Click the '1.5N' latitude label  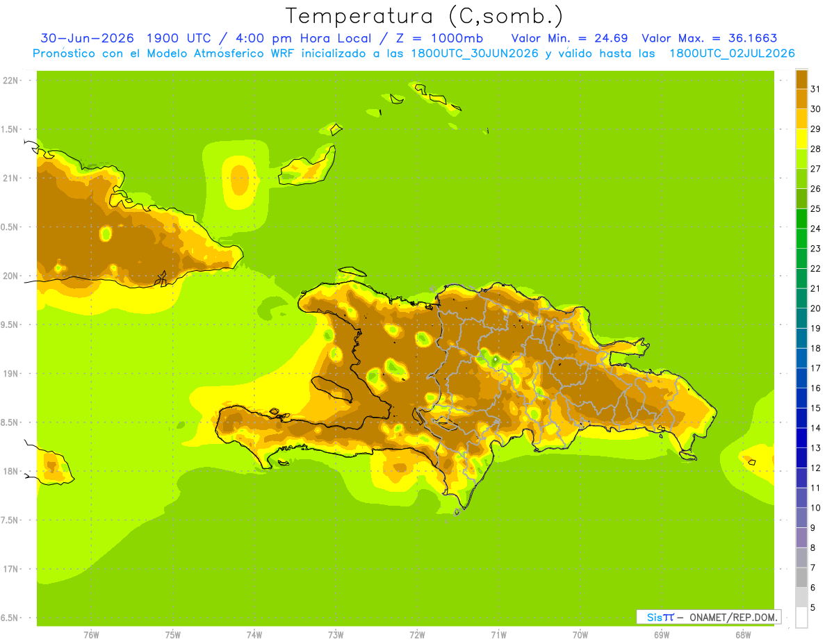[11, 129]
